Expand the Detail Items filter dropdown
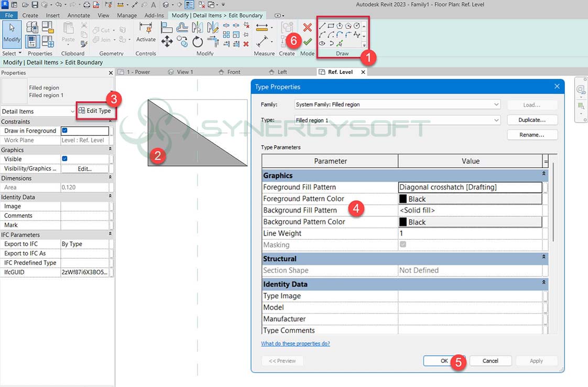The image size is (588, 387). tap(72, 112)
